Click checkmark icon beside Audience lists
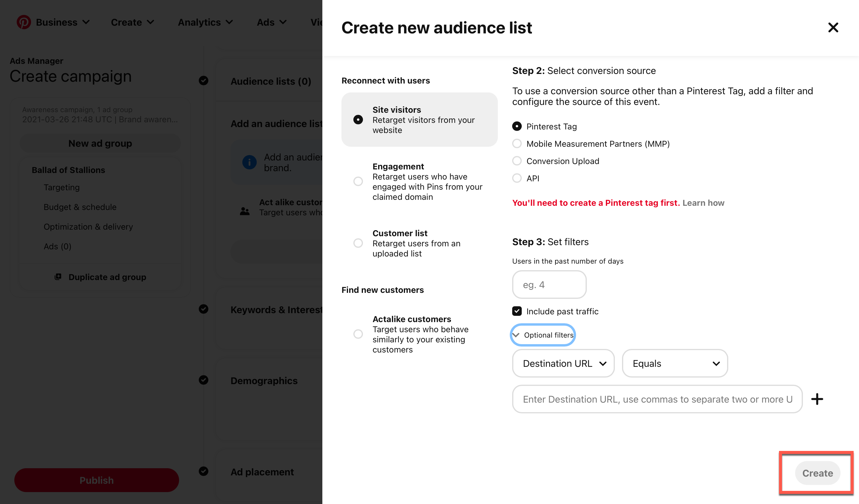859x504 pixels. pyautogui.click(x=204, y=81)
